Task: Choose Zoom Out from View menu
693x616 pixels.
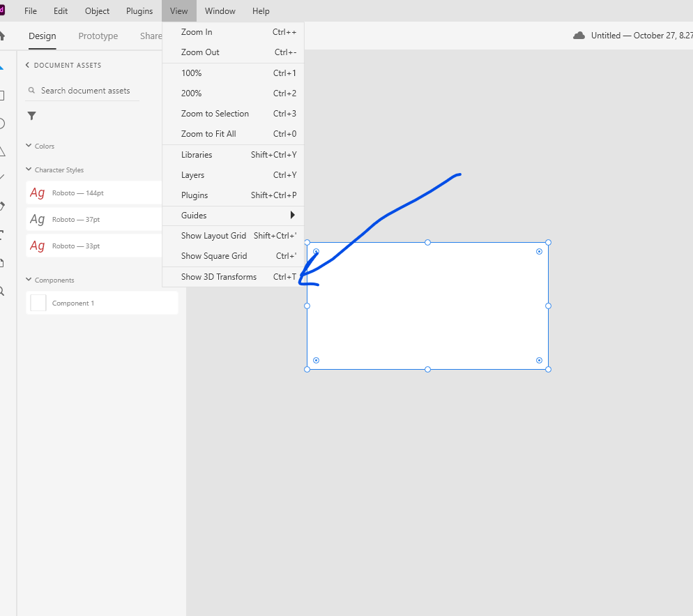Action: 233,52
